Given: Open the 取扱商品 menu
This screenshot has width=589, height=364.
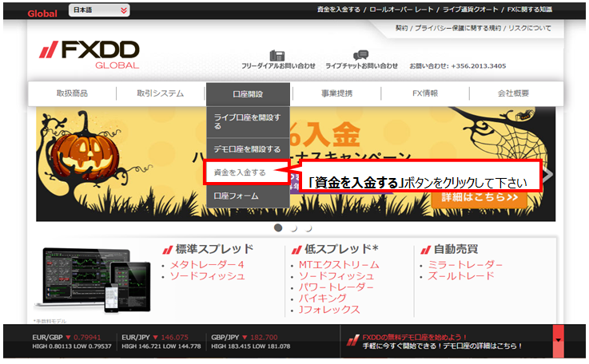Looking at the screenshot, I should [x=72, y=93].
